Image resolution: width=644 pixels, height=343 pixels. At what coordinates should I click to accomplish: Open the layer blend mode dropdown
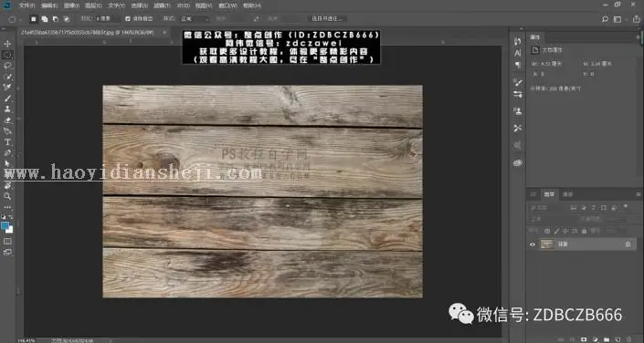(x=550, y=220)
